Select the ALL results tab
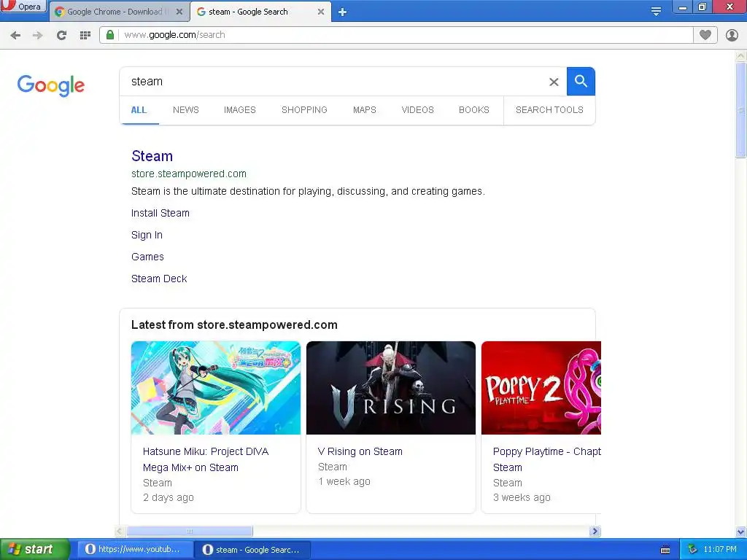This screenshot has width=747, height=560. click(139, 110)
